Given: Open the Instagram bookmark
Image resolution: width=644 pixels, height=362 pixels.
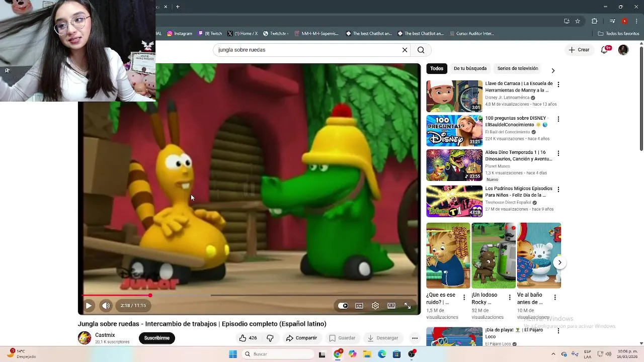Looking at the screenshot, I should point(180,34).
